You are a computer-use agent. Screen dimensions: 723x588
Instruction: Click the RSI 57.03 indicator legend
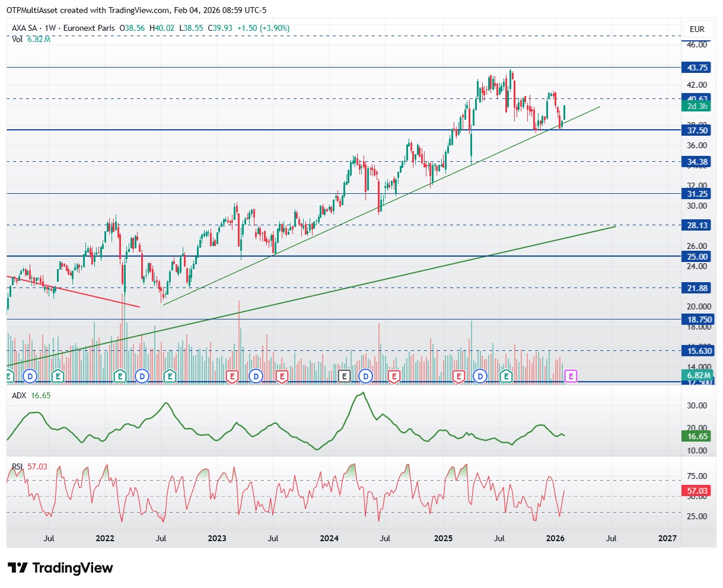29,466
